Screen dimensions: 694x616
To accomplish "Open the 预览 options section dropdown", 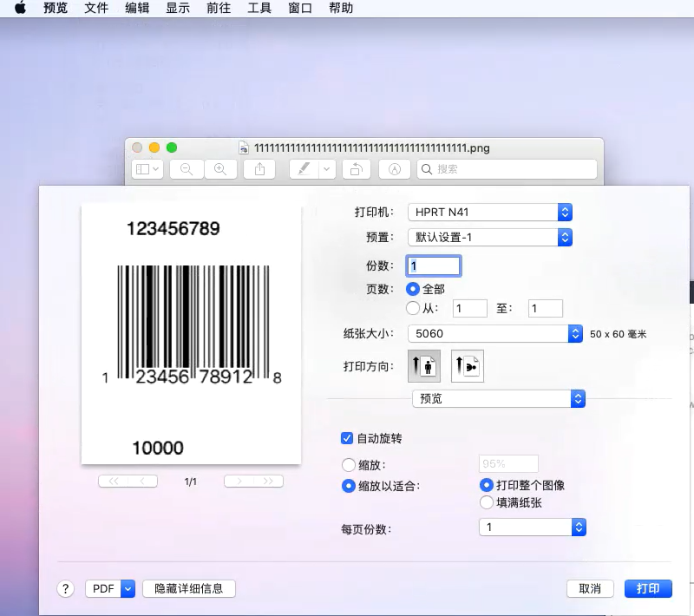I will 499,399.
